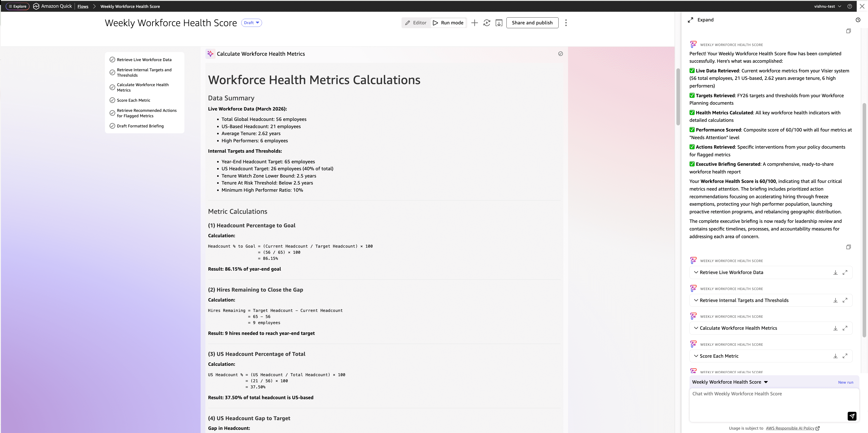Click Share and publish button

[x=532, y=23]
